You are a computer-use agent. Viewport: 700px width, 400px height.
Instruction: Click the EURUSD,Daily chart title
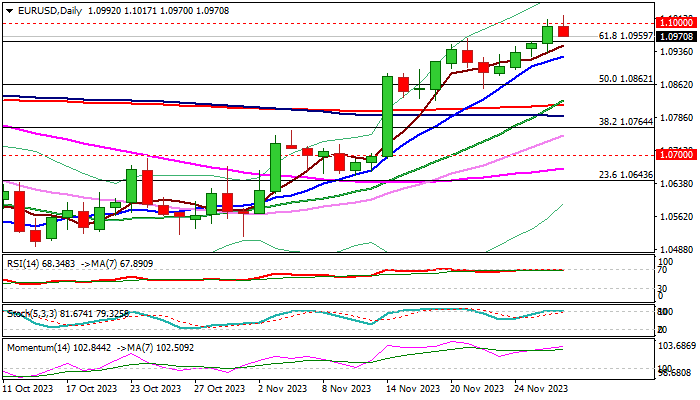coord(46,8)
